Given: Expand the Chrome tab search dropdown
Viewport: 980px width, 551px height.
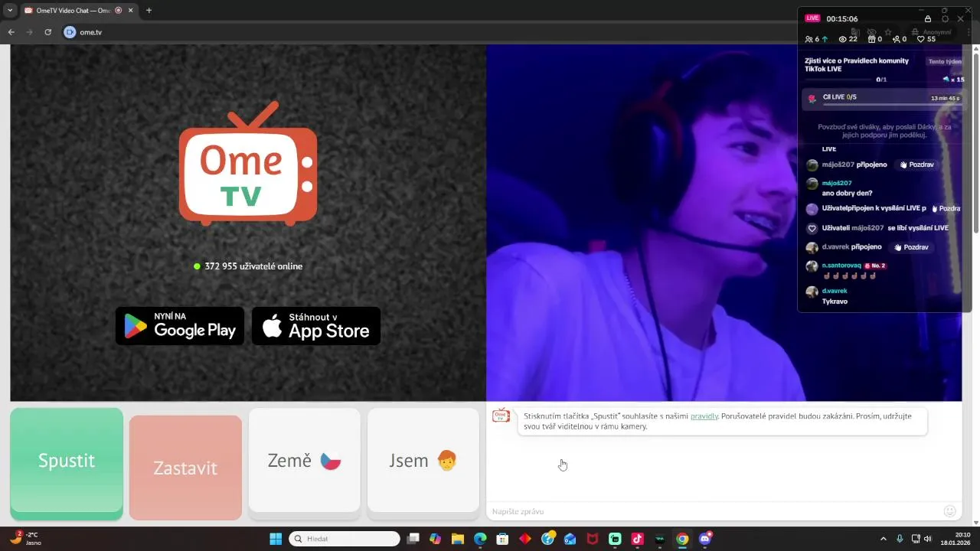Looking at the screenshot, I should pyautogui.click(x=10, y=11).
